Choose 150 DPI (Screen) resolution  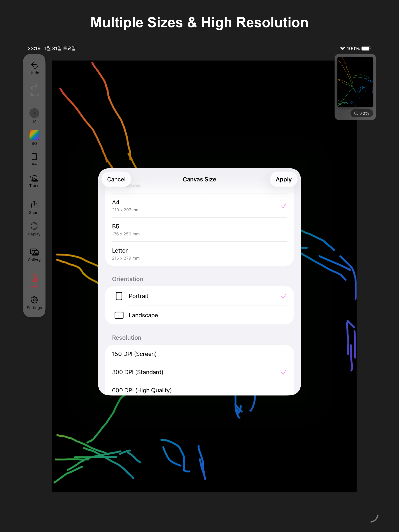tap(199, 354)
